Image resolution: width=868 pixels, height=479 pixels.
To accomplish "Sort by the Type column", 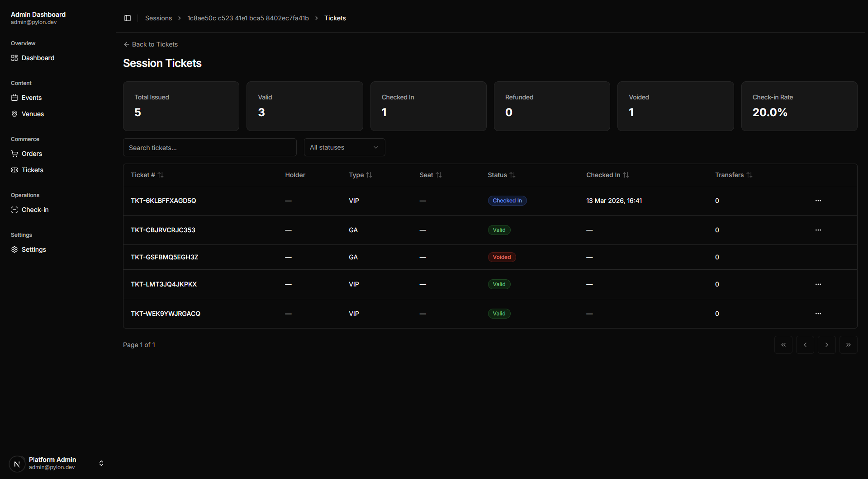I will pyautogui.click(x=360, y=175).
